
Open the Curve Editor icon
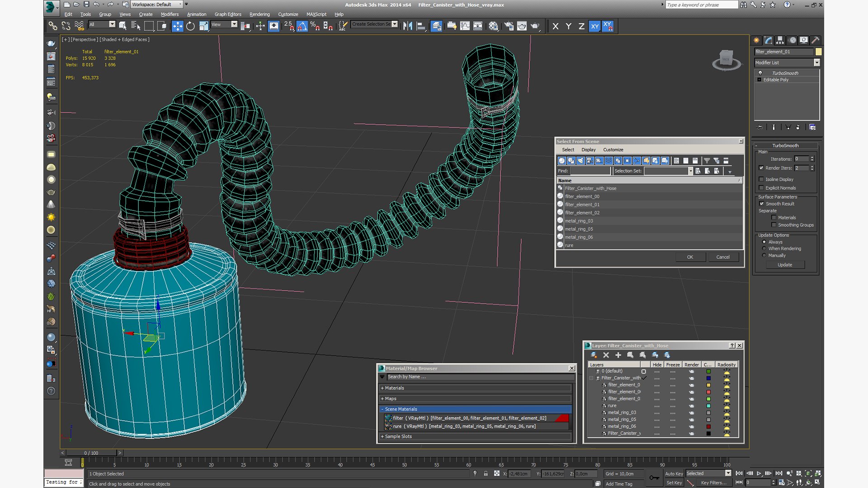[x=465, y=26]
